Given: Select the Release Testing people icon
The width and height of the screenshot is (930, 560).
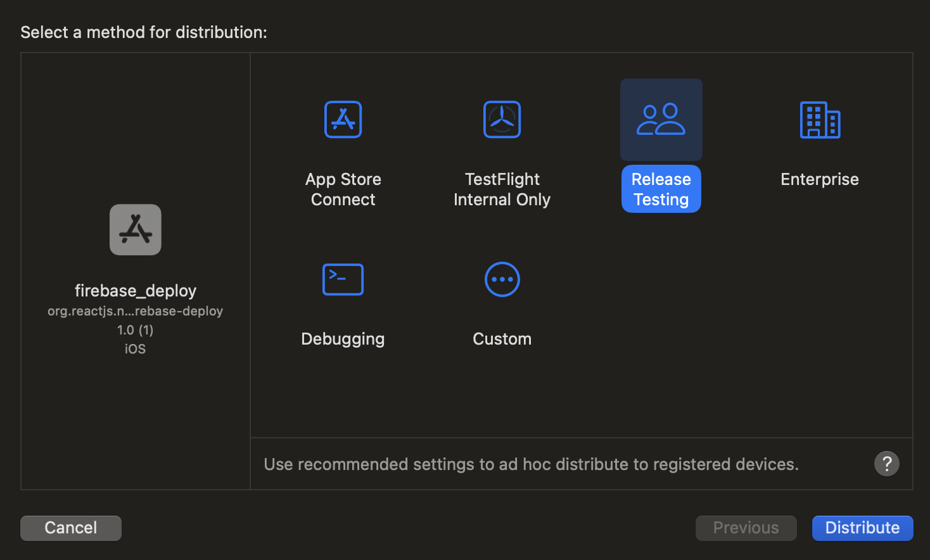Looking at the screenshot, I should pyautogui.click(x=661, y=119).
